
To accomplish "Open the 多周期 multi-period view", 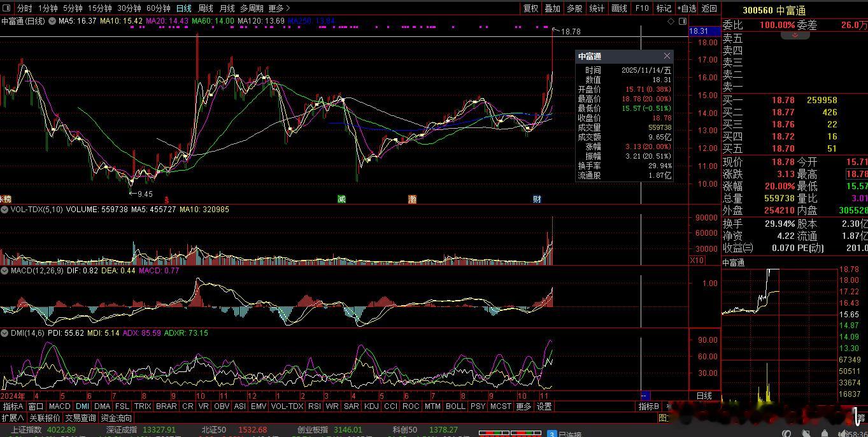I will (252, 8).
